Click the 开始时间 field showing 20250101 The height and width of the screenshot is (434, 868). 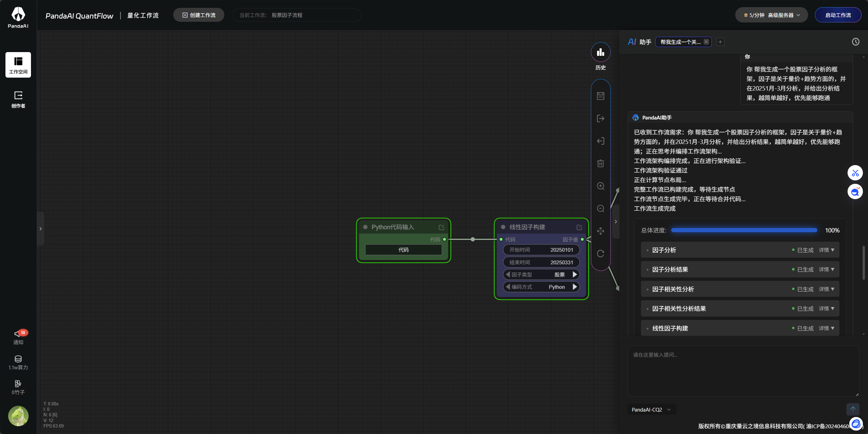click(x=541, y=250)
